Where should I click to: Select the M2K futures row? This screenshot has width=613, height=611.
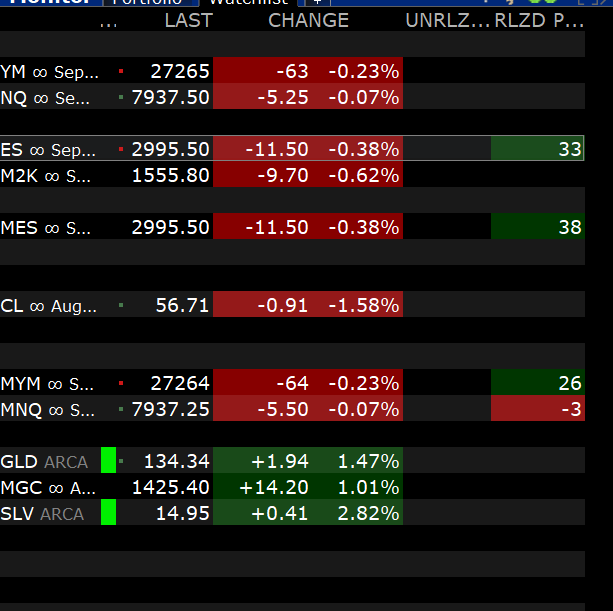pyautogui.click(x=292, y=175)
